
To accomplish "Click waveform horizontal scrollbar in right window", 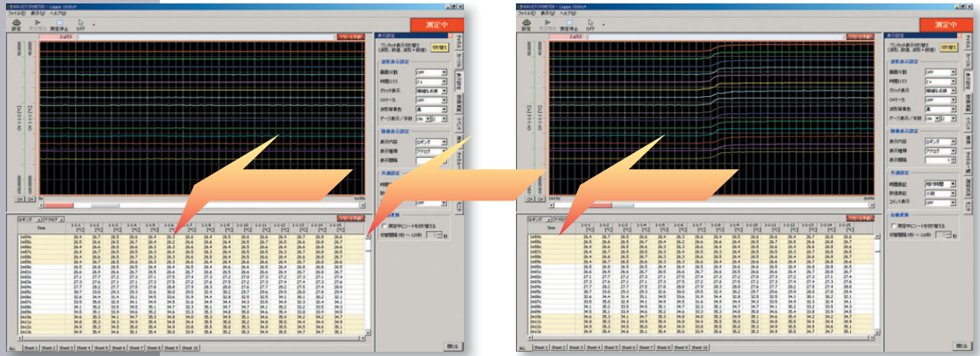I will (712, 204).
